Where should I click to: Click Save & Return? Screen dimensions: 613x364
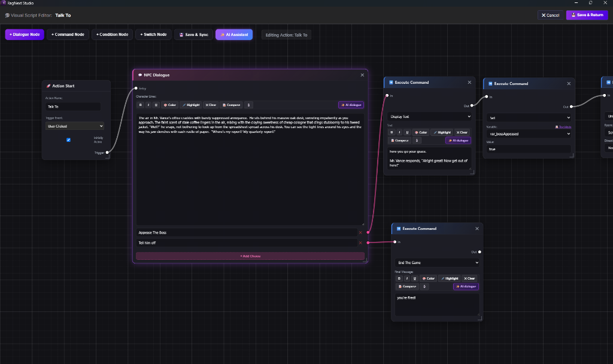[x=587, y=15]
